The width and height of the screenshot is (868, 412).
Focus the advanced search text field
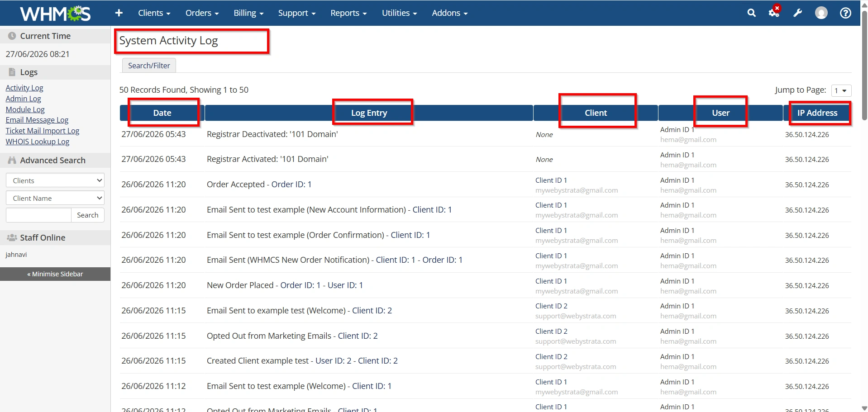(x=38, y=215)
